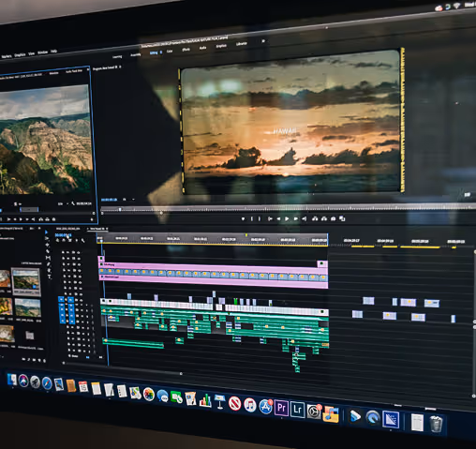
Task: Open the Window menu
Action: tap(42, 52)
